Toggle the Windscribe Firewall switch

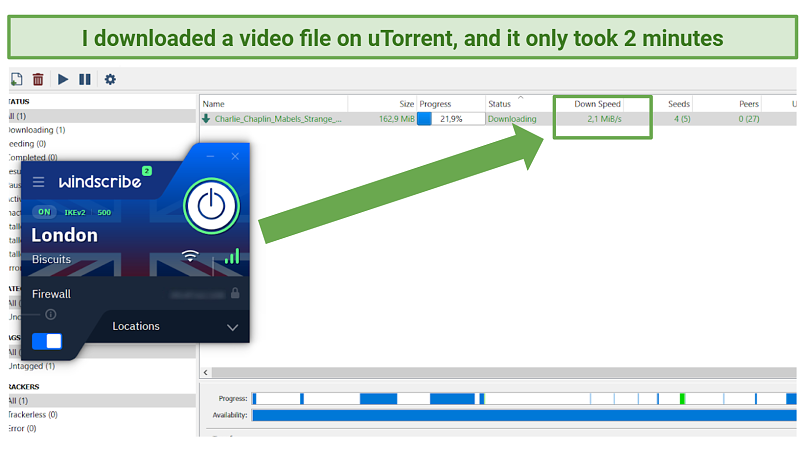pos(46,341)
